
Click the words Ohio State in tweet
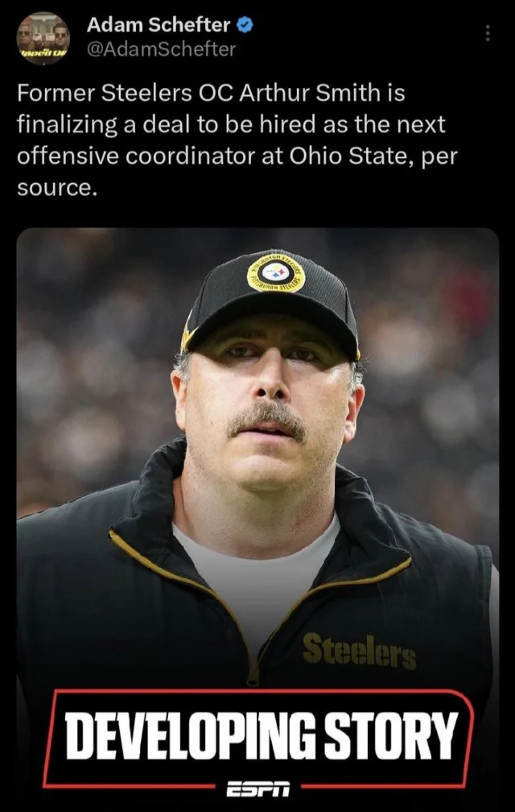349,156
